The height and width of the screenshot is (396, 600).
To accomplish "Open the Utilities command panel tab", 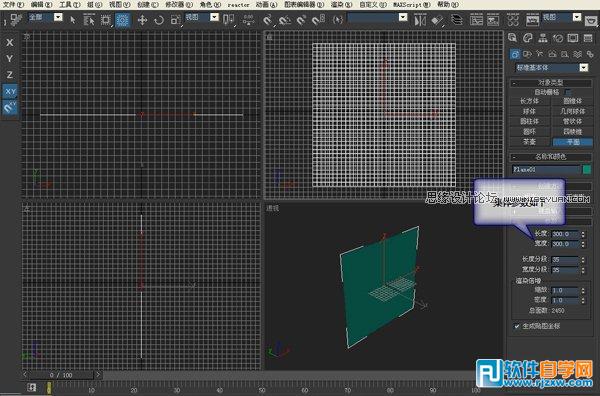I will 588,38.
